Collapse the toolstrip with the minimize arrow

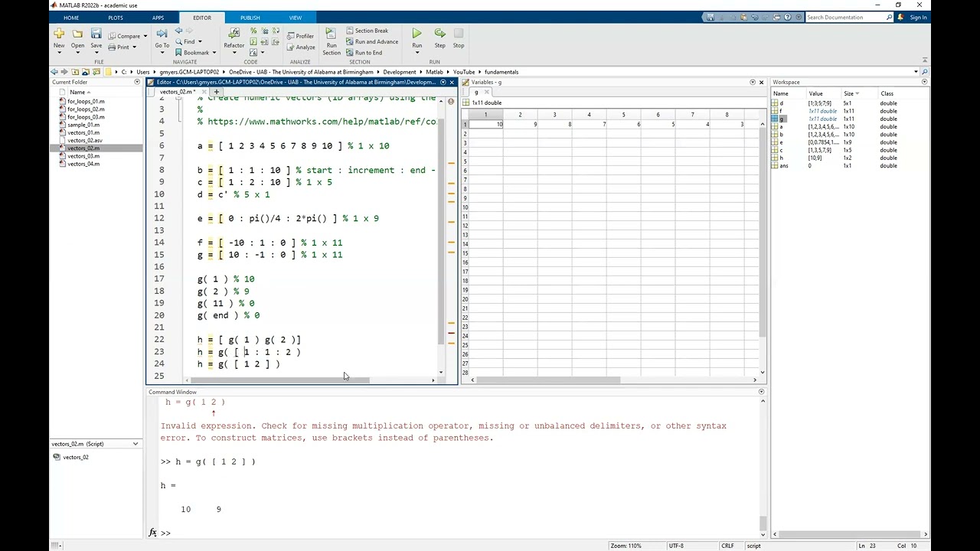(x=925, y=60)
